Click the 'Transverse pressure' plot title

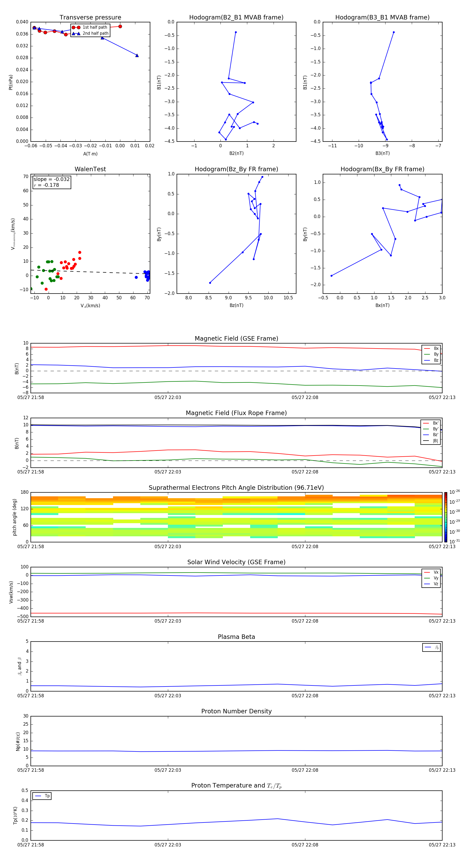pos(90,18)
